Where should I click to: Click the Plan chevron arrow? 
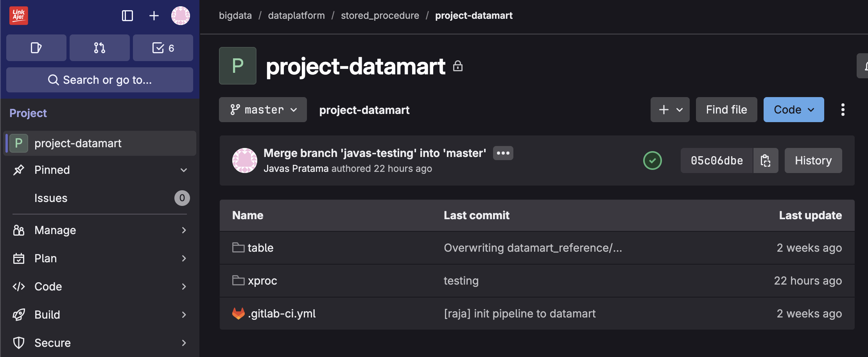pos(184,258)
